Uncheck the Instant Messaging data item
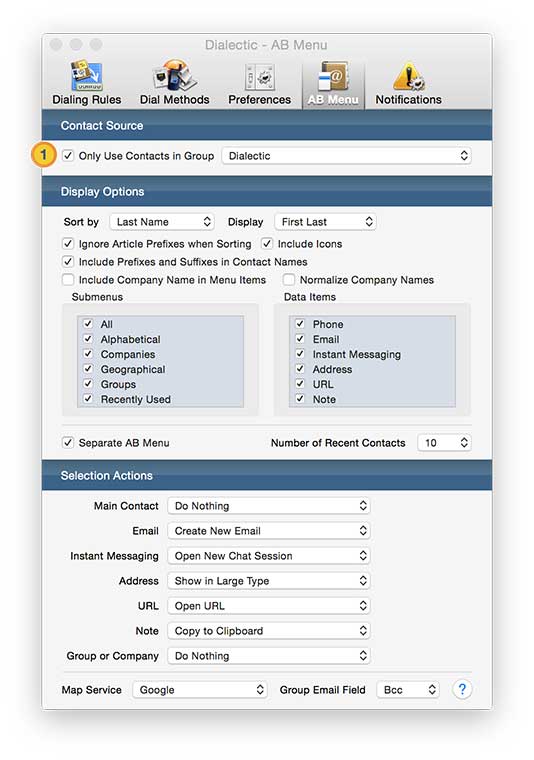Screen dimensions: 534x760 point(300,354)
